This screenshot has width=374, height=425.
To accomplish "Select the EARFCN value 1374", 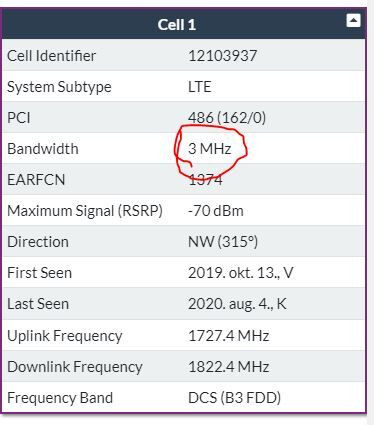I will pos(205,180).
